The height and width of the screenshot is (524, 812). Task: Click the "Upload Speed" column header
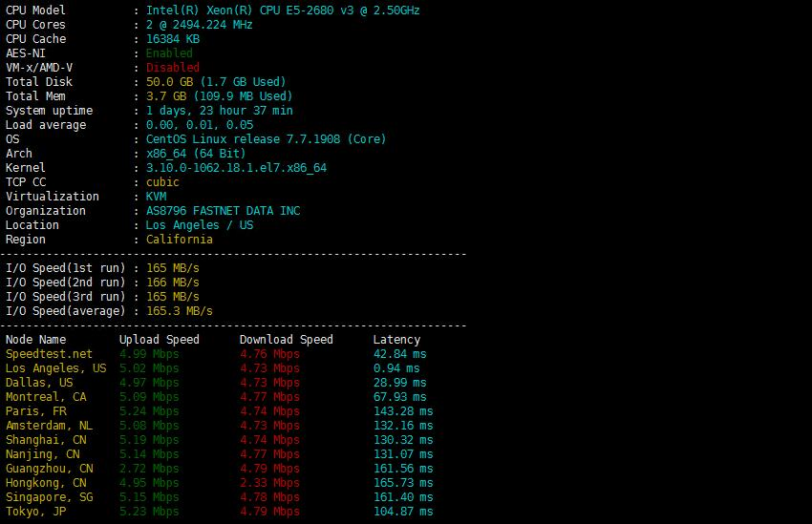pos(159,340)
